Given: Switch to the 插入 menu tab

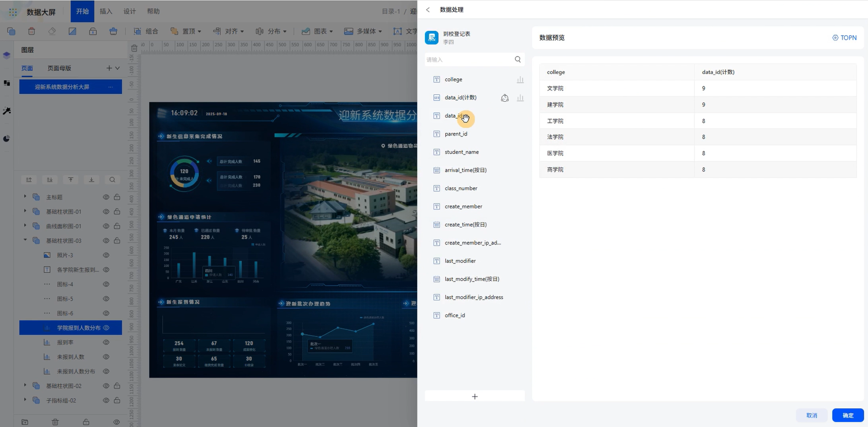Looking at the screenshot, I should point(106,11).
